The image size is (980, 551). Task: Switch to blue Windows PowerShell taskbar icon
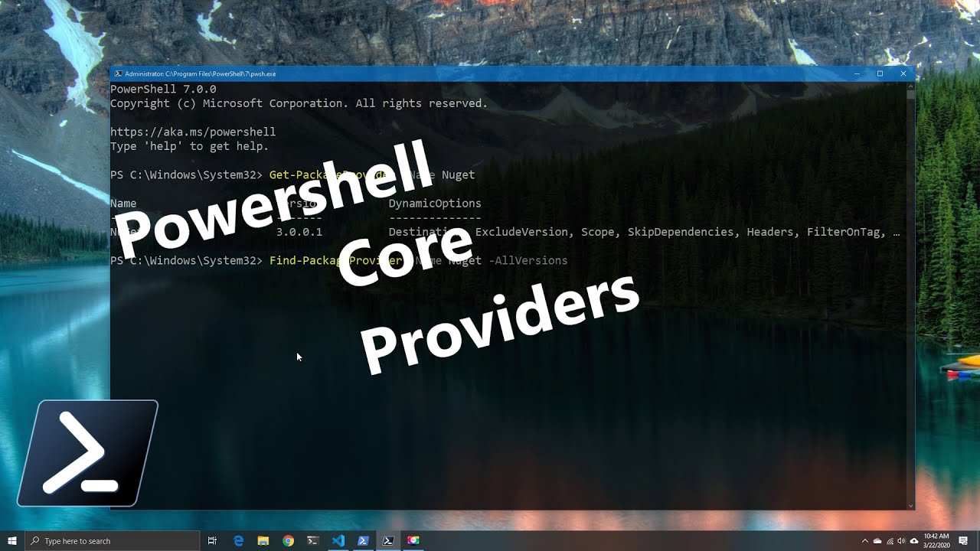(363, 541)
